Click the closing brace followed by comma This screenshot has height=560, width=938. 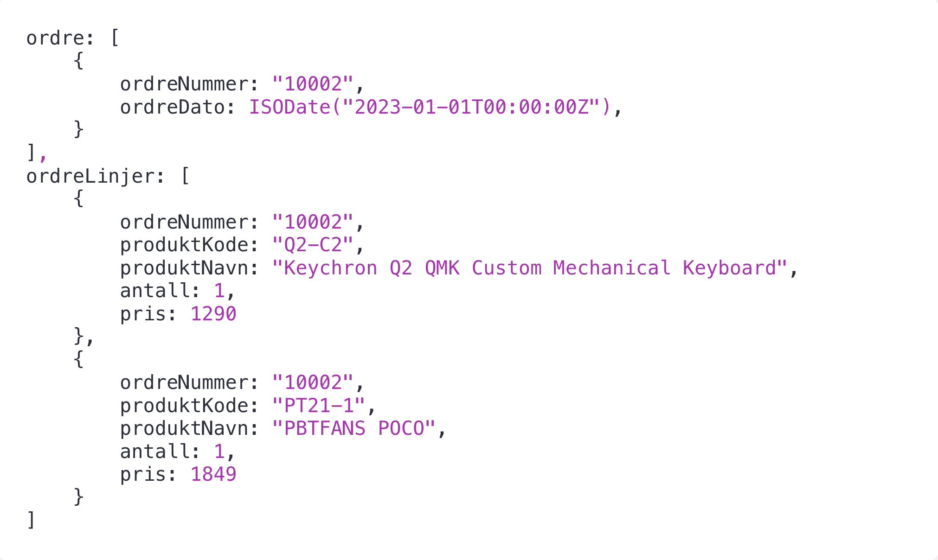(84, 337)
